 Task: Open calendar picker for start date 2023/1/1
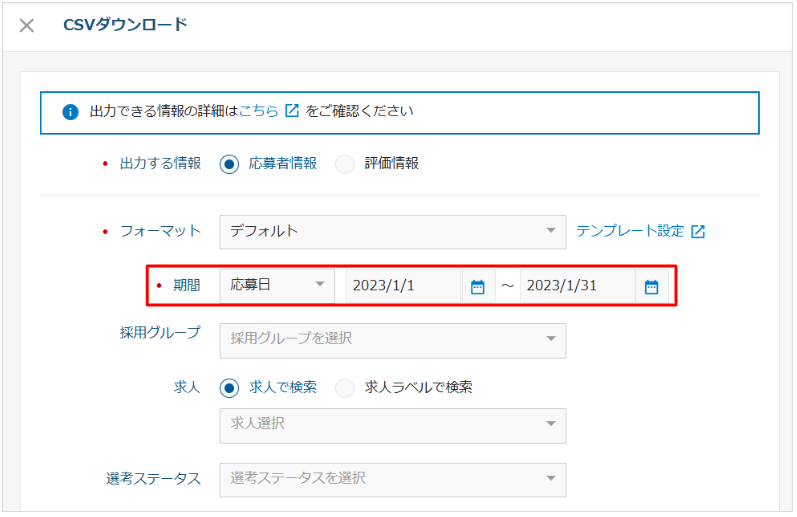pos(478,287)
